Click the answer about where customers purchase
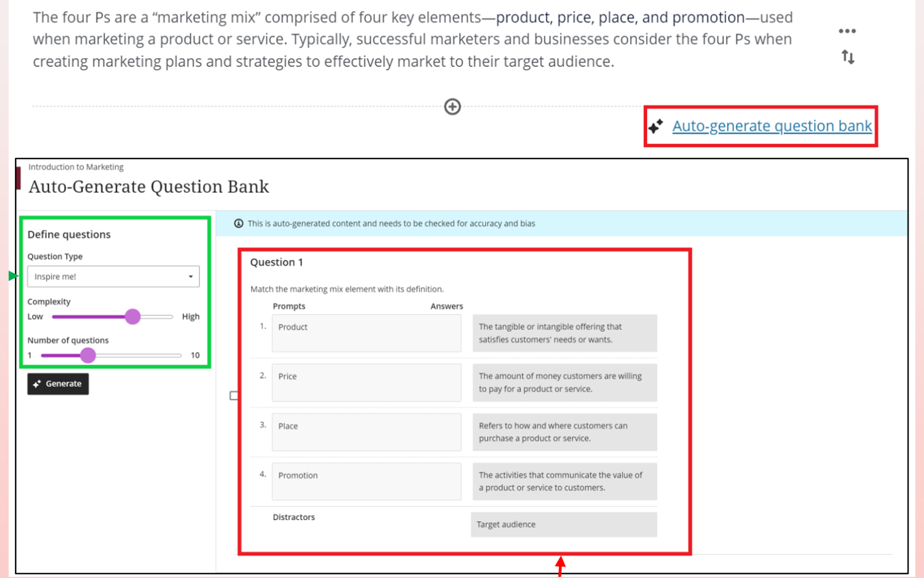The image size is (924, 578). pyautogui.click(x=564, y=432)
